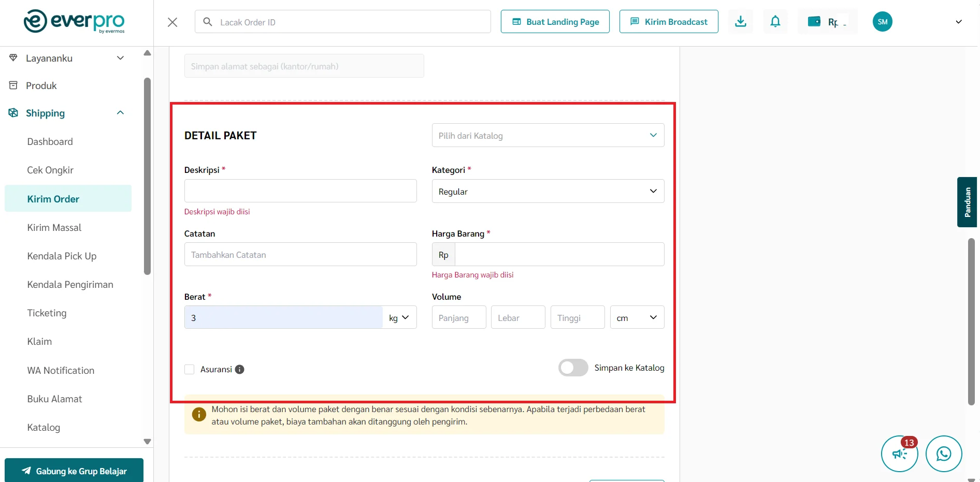Click the download icon in the header
The width and height of the screenshot is (980, 482).
click(x=740, y=22)
